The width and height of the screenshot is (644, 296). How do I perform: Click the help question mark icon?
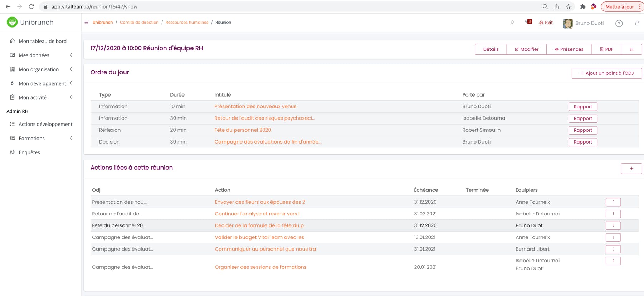point(619,24)
